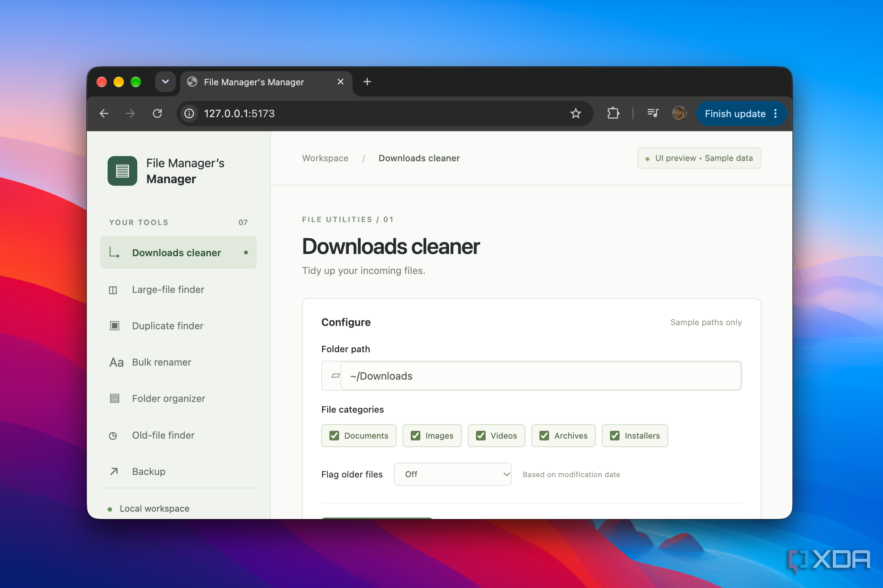Go back to the previous page
The height and width of the screenshot is (588, 883).
tap(104, 113)
